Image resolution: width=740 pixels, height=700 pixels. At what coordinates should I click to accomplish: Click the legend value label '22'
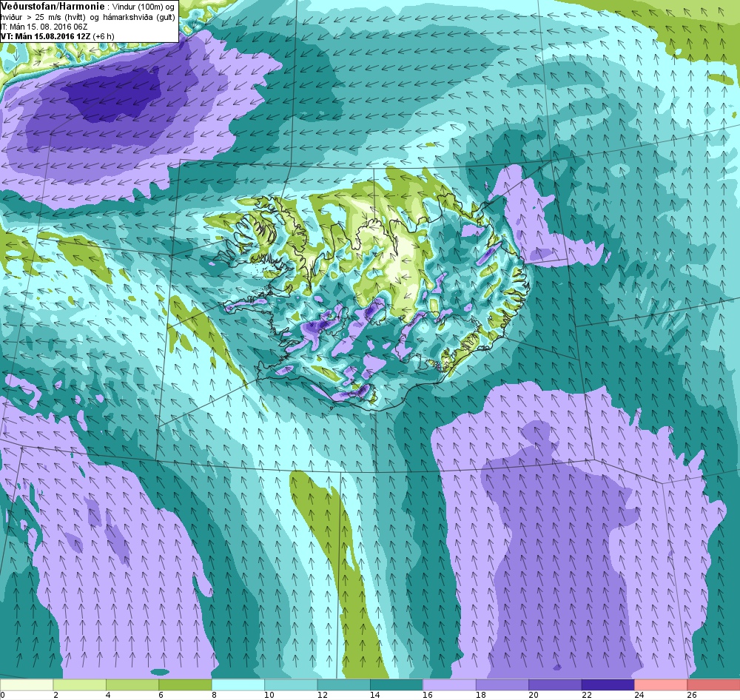click(586, 695)
